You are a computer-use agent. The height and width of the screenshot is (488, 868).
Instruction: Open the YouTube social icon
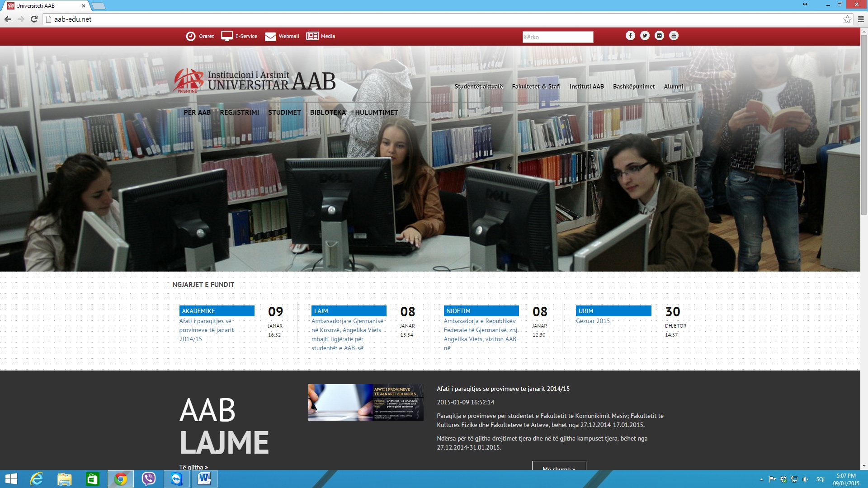[674, 36]
